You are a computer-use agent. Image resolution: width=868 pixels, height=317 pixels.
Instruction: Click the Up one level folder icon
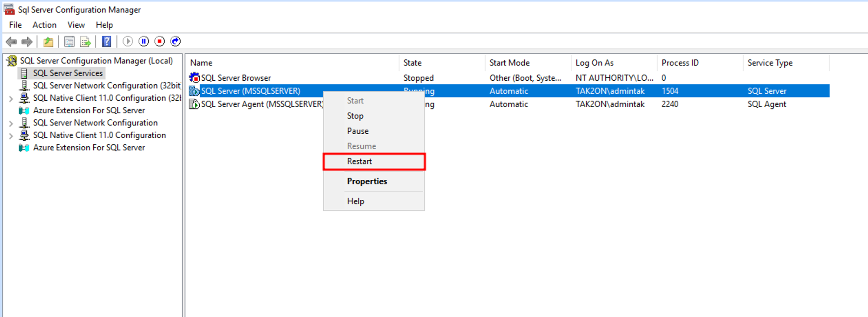48,42
